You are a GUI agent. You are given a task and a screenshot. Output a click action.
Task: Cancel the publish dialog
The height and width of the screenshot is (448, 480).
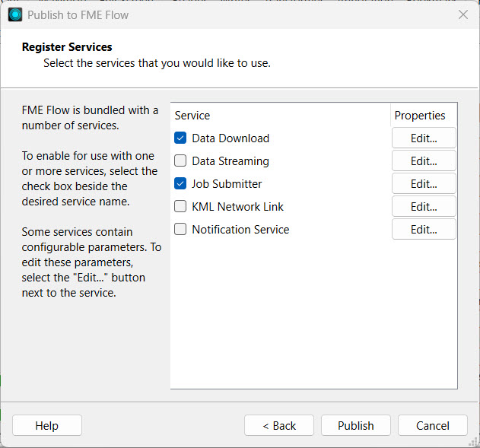(432, 425)
